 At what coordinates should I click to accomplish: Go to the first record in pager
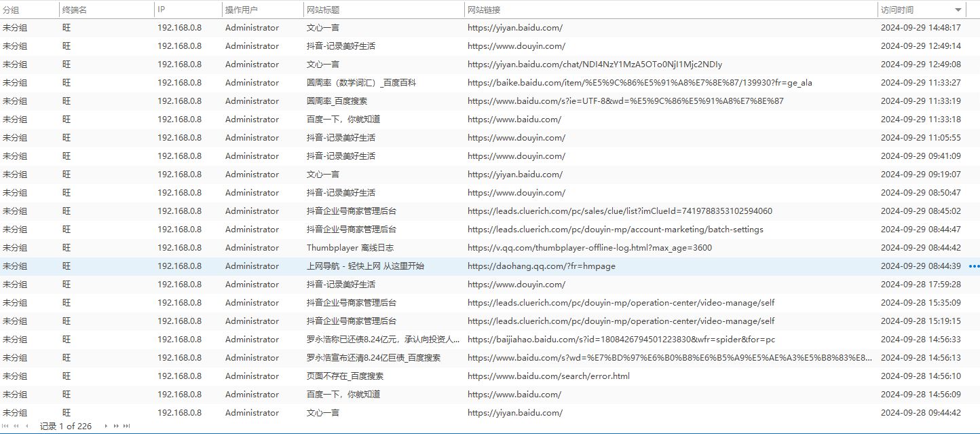click(7, 426)
